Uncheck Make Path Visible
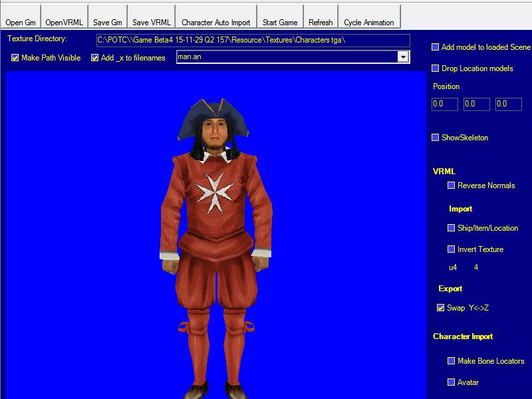Screen dimensions: 532x399 pos(15,58)
